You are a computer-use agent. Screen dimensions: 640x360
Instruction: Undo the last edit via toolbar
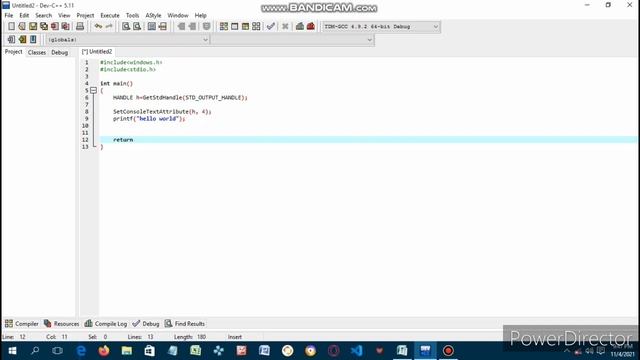click(x=98, y=26)
